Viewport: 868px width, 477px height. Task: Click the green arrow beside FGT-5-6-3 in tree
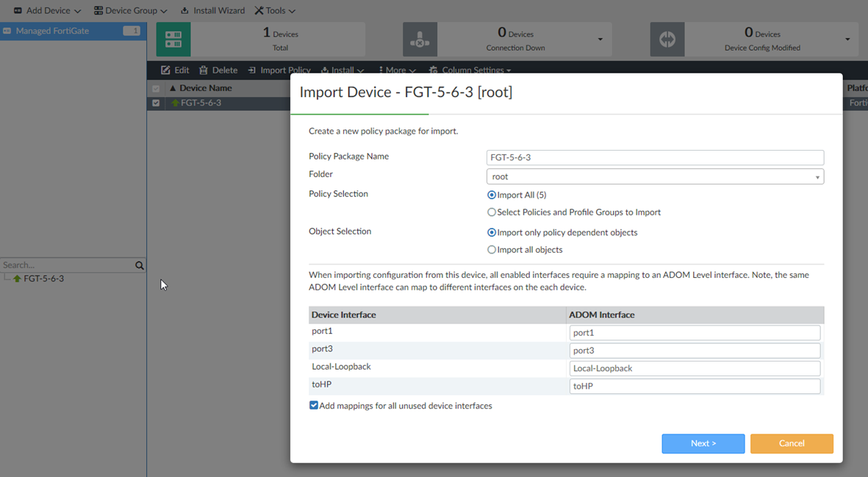(x=17, y=279)
